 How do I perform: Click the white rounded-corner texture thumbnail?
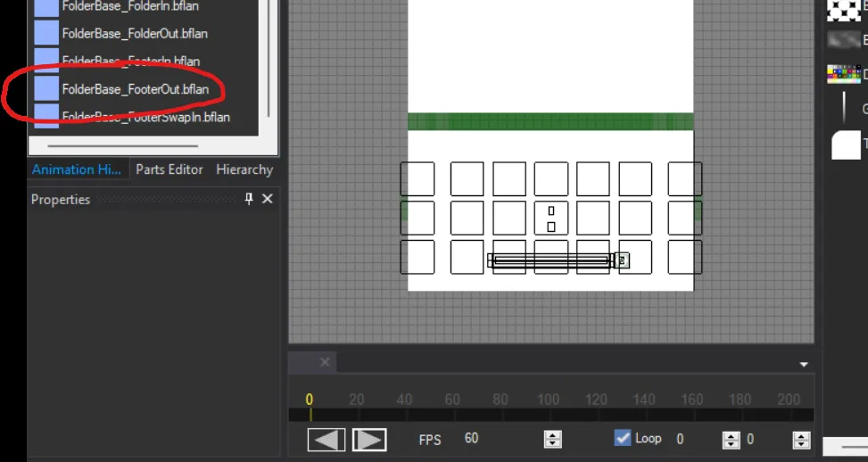tap(846, 144)
